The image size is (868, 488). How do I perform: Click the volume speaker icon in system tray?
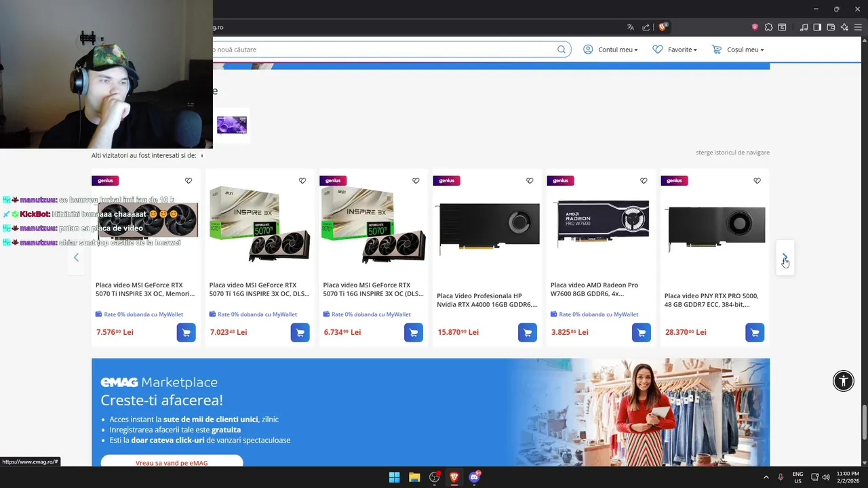(x=826, y=477)
